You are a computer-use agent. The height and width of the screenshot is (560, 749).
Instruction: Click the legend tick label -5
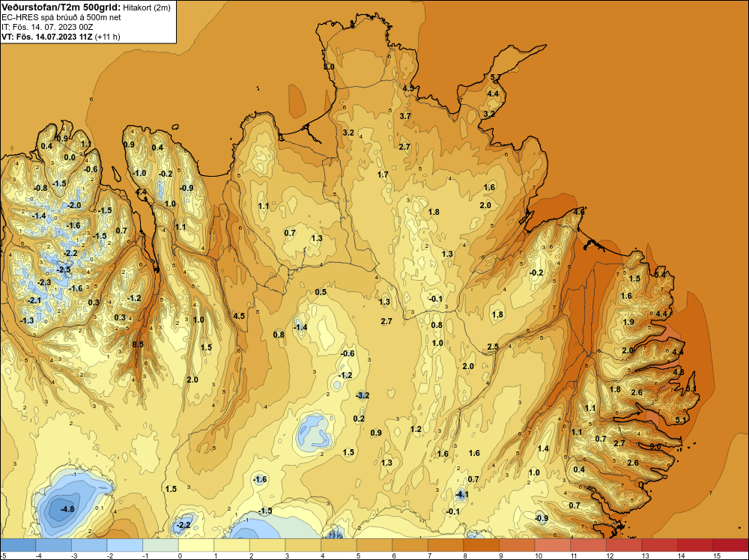click(x=4, y=556)
